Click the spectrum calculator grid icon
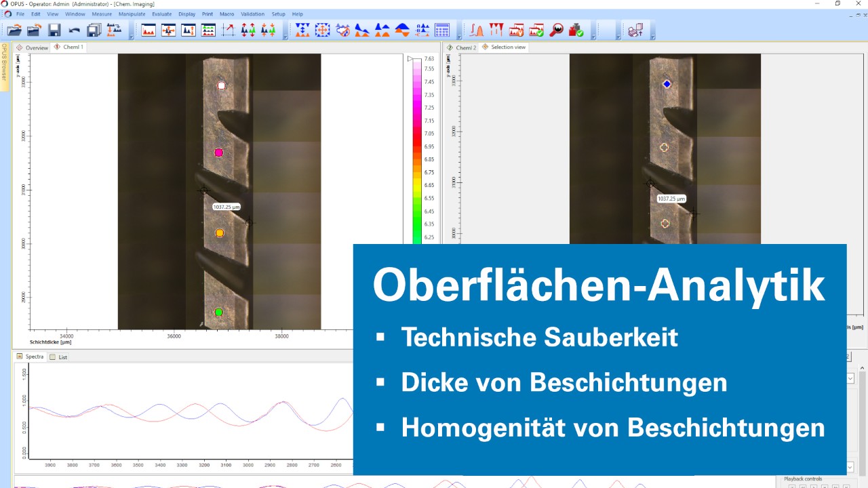The width and height of the screenshot is (868, 488). tap(442, 30)
